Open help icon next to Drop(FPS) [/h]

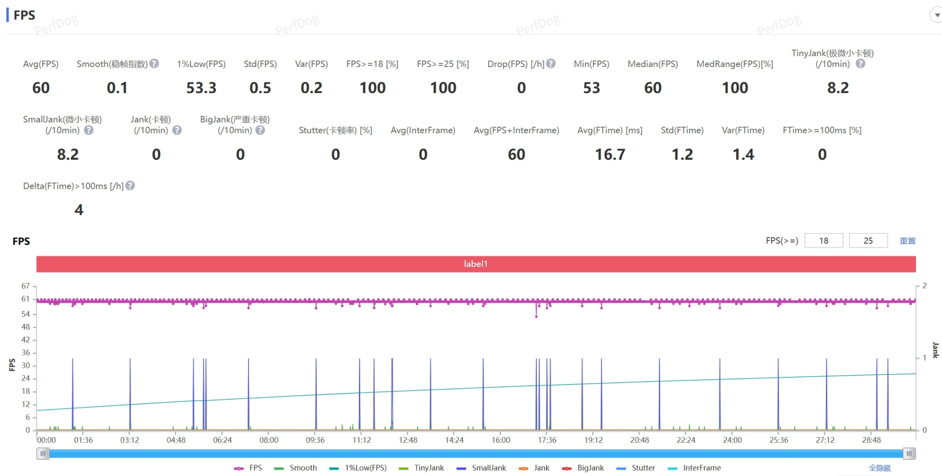click(x=551, y=64)
